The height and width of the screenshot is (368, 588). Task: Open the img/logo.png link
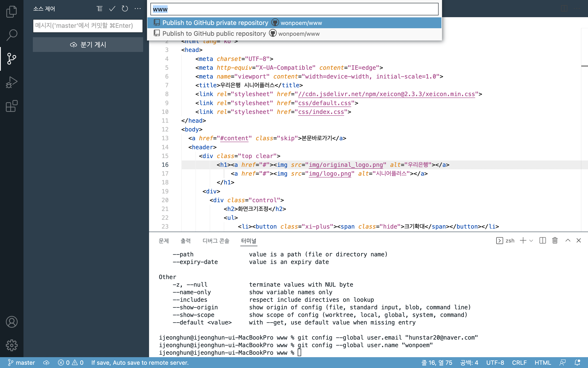pos(330,174)
